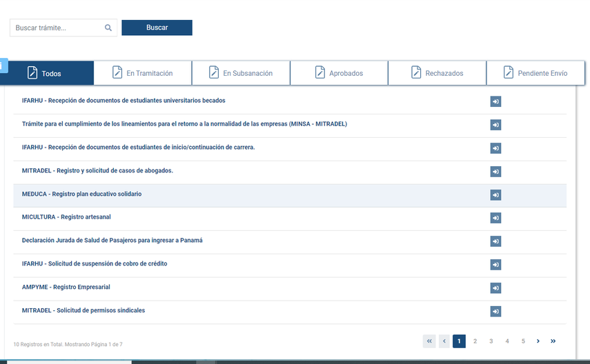Open the Pendiente Envío tab
590x364 pixels.
click(535, 73)
